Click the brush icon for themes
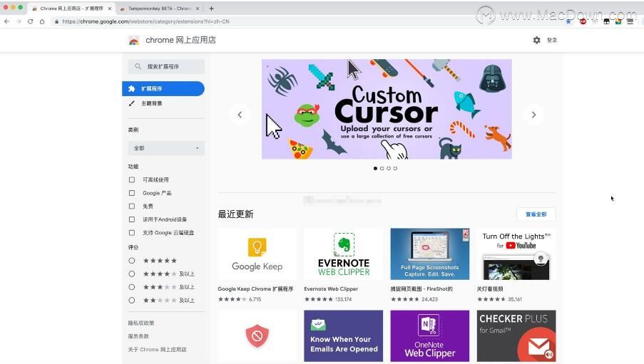This screenshot has height=364, width=644. point(131,103)
